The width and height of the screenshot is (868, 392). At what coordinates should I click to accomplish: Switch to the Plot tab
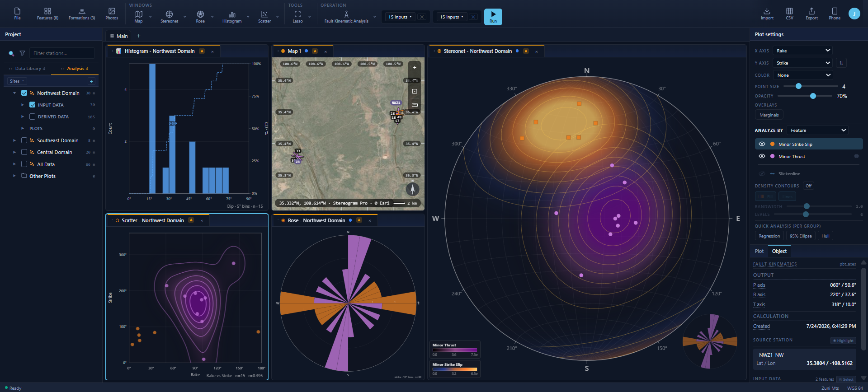[759, 251]
